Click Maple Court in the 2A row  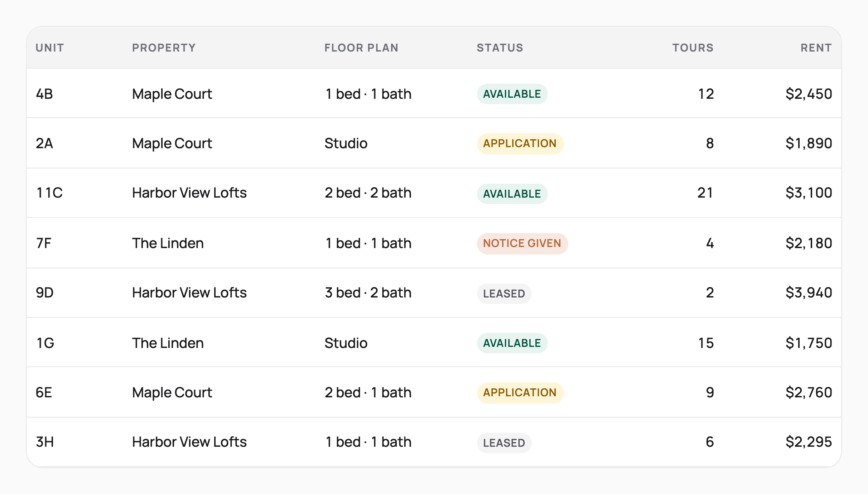(172, 144)
